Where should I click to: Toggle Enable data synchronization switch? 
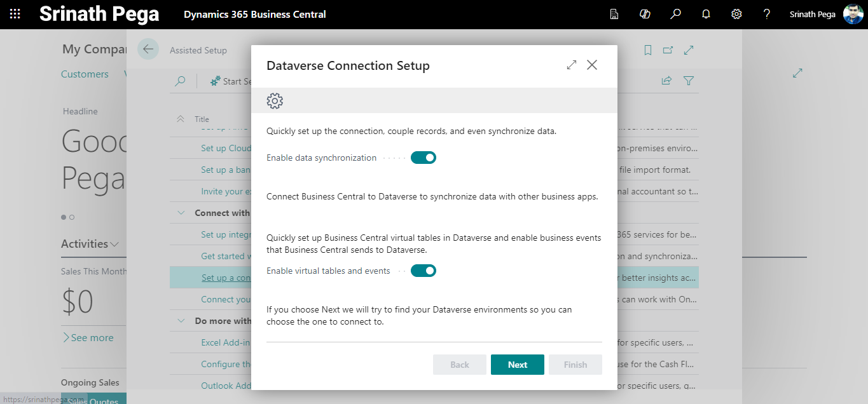click(x=423, y=158)
